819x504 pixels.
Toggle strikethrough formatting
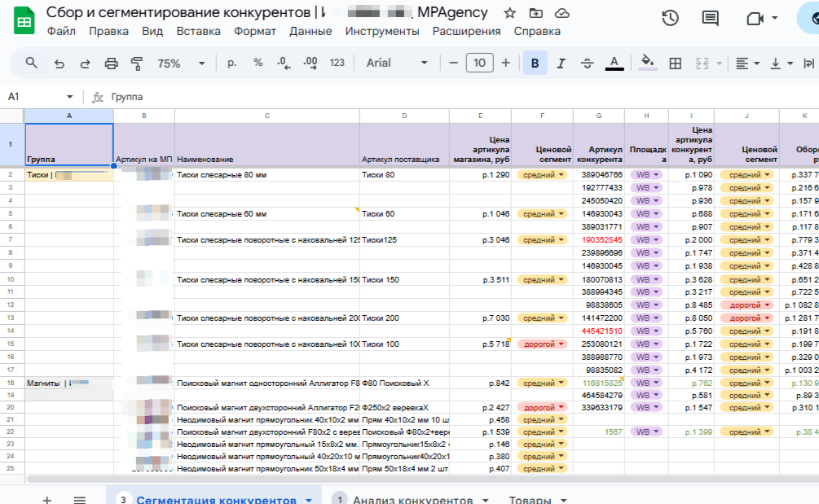(587, 64)
